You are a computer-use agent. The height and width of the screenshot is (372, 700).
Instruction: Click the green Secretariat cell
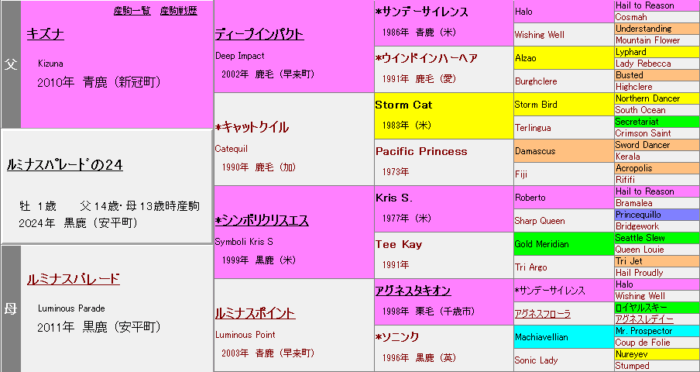657,121
